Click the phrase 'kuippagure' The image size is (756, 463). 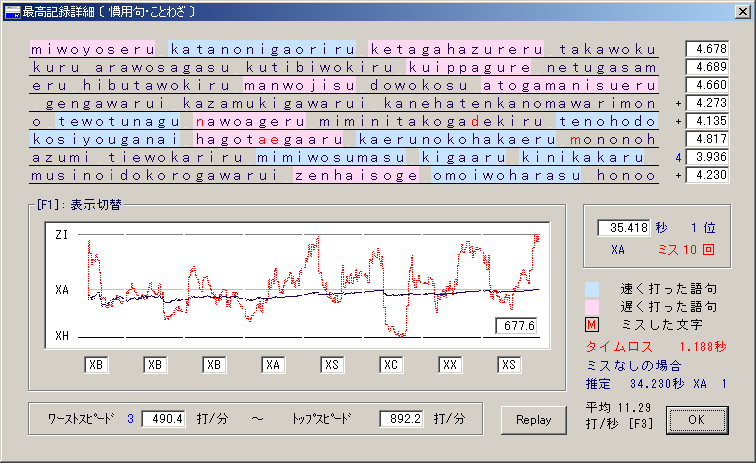click(469, 67)
